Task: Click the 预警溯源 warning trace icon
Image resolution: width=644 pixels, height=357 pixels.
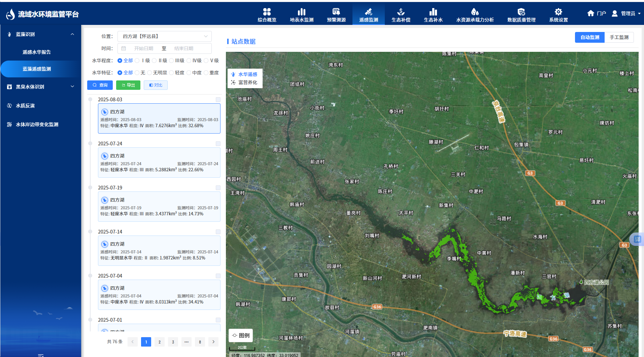Action: 336,12
